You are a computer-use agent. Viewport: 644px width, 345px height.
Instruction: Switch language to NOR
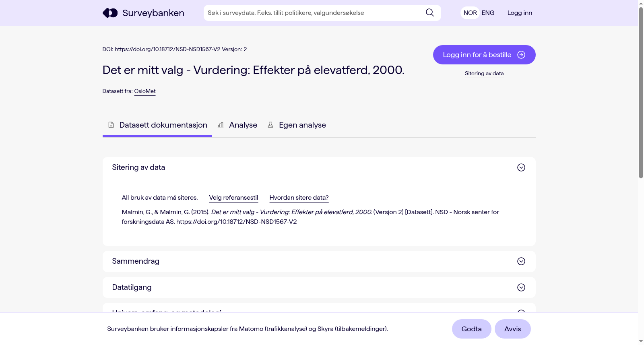[470, 13]
